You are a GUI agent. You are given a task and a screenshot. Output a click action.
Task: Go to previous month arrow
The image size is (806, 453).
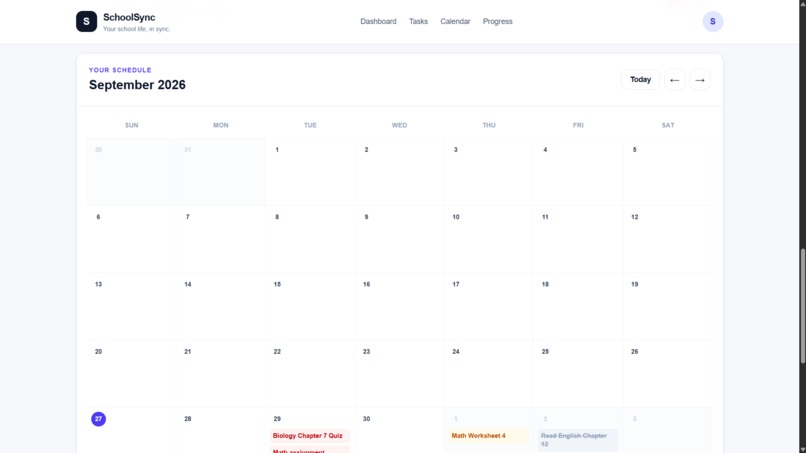[674, 80]
